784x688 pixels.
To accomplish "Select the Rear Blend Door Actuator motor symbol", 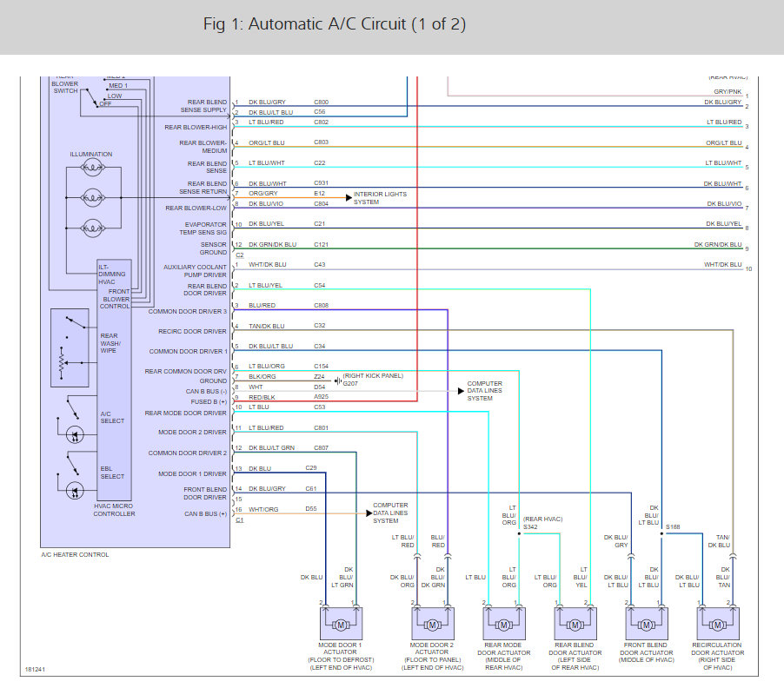I will (575, 624).
